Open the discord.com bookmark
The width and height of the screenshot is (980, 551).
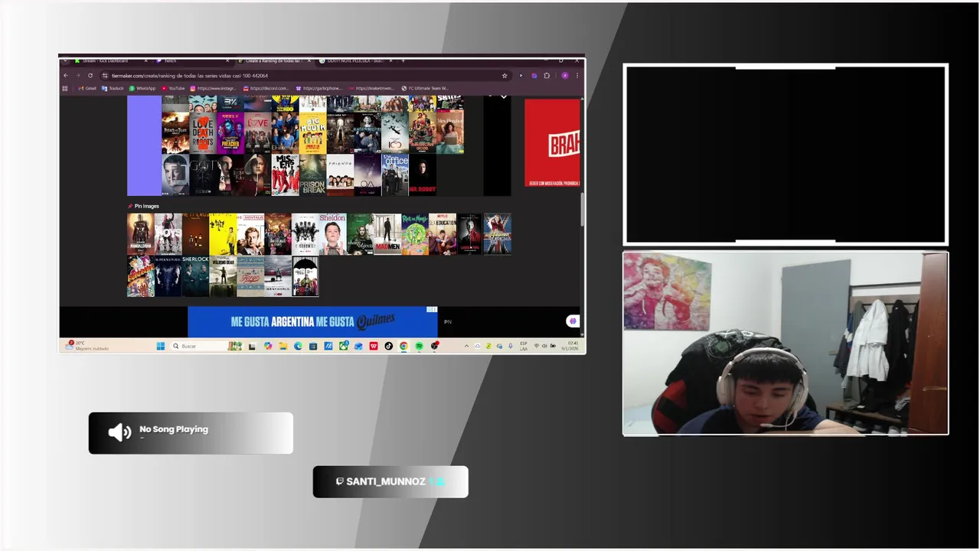tap(266, 88)
